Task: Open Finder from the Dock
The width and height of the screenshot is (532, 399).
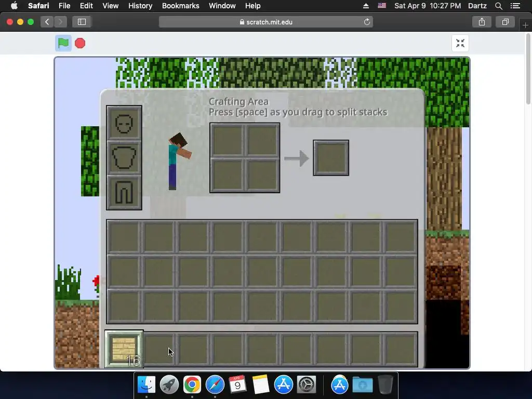Action: (146, 384)
